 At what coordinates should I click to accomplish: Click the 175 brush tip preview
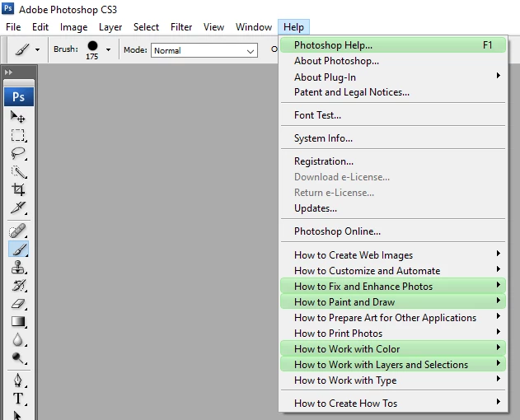[x=92, y=50]
